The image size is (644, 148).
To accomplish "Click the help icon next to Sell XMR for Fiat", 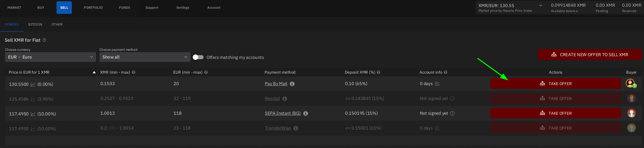I will point(44,40).
